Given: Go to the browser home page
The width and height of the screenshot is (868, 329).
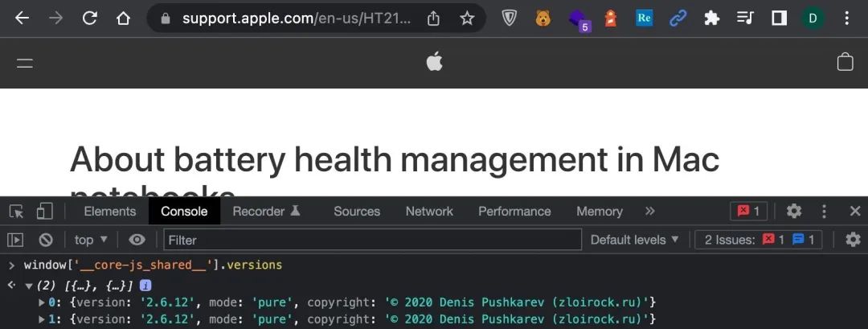Looking at the screenshot, I should pos(123,19).
